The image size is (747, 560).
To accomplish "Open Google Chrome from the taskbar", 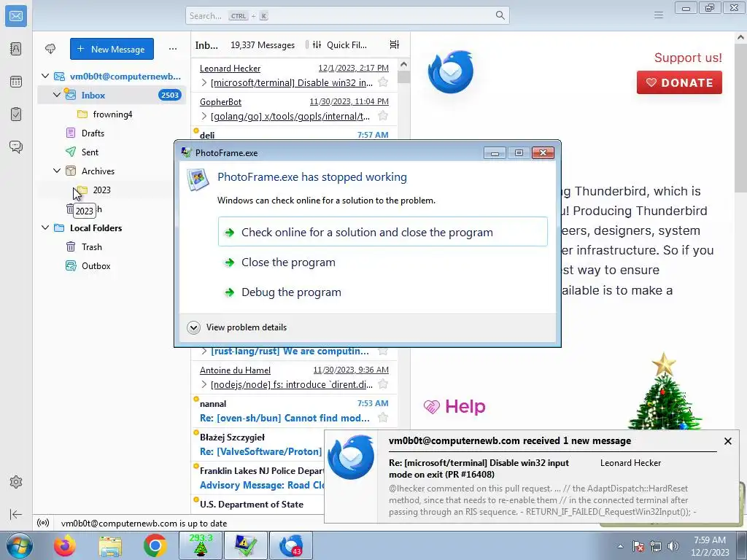I will [155, 545].
